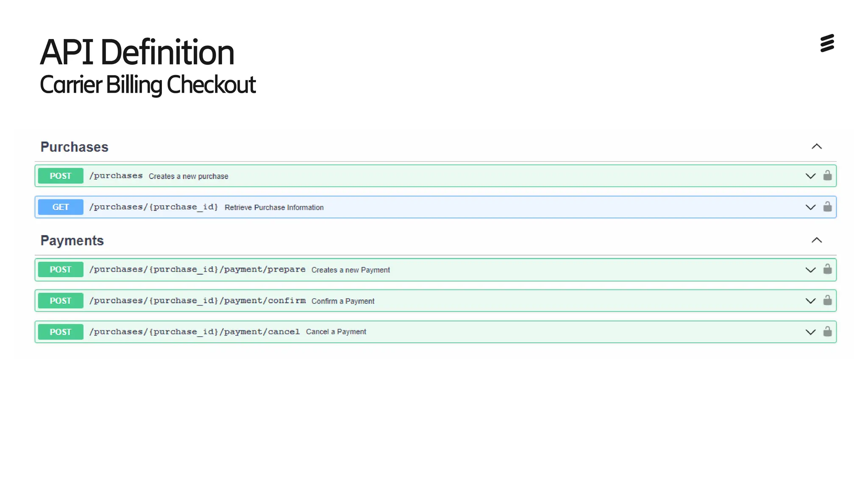This screenshot has height=488, width=868.
Task: Click the Ericsson logo top right
Action: coord(827,43)
